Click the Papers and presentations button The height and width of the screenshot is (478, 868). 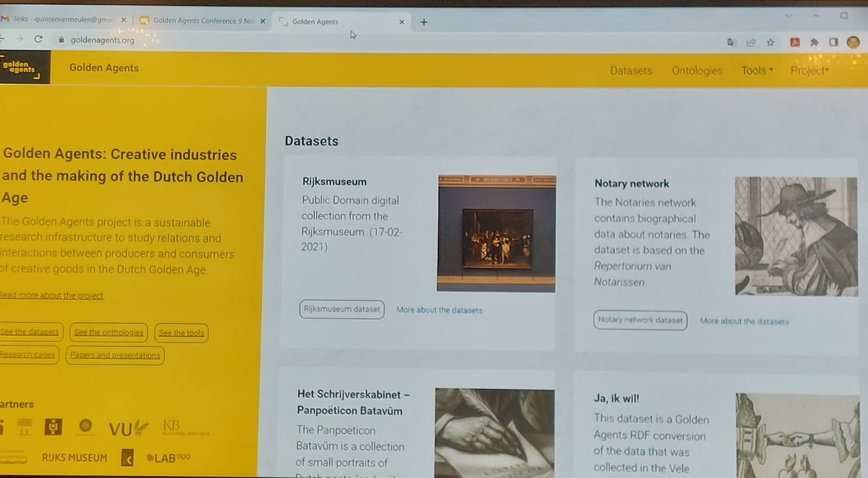(115, 355)
